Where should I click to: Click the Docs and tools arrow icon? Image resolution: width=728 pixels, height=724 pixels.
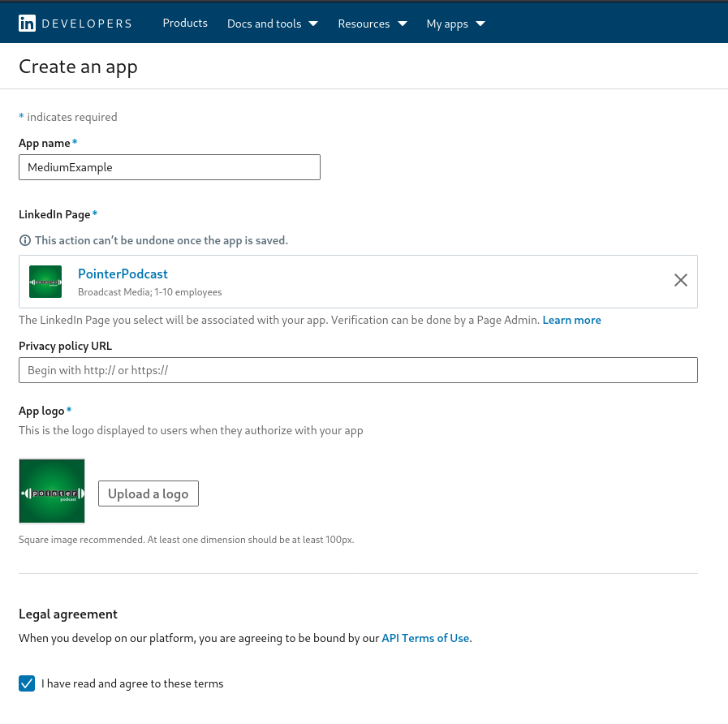tap(313, 24)
